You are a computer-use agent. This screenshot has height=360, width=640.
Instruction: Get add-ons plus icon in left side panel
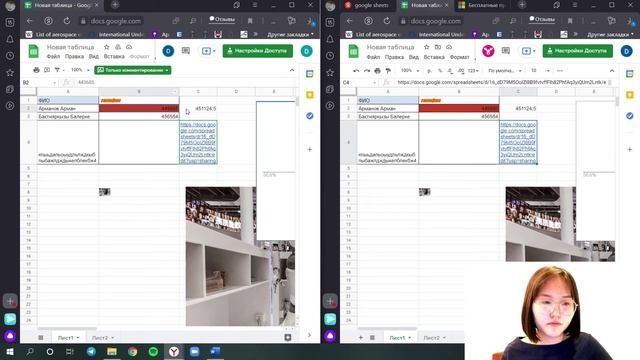pos(310,149)
